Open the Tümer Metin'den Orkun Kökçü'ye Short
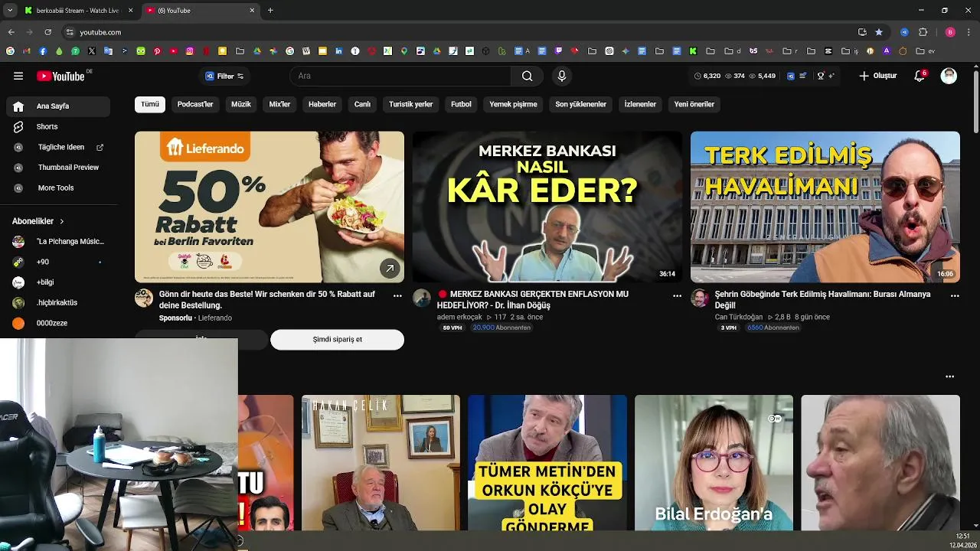This screenshot has width=980, height=551. coord(547,462)
